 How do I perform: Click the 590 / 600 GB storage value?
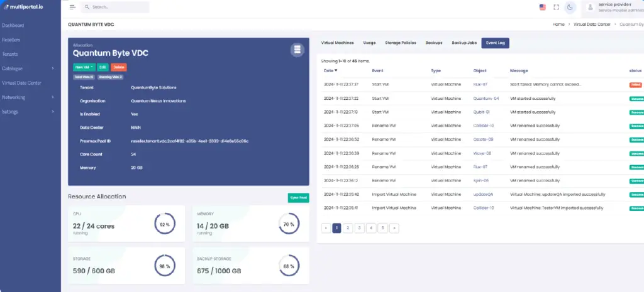pos(94,271)
